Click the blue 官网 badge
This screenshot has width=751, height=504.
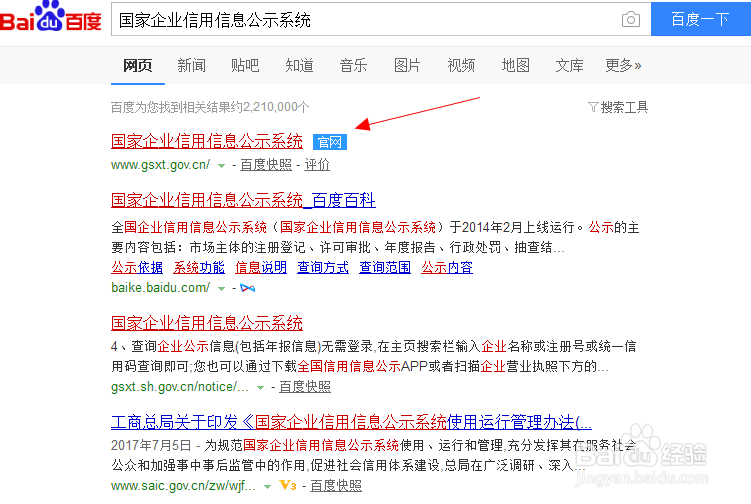point(330,142)
